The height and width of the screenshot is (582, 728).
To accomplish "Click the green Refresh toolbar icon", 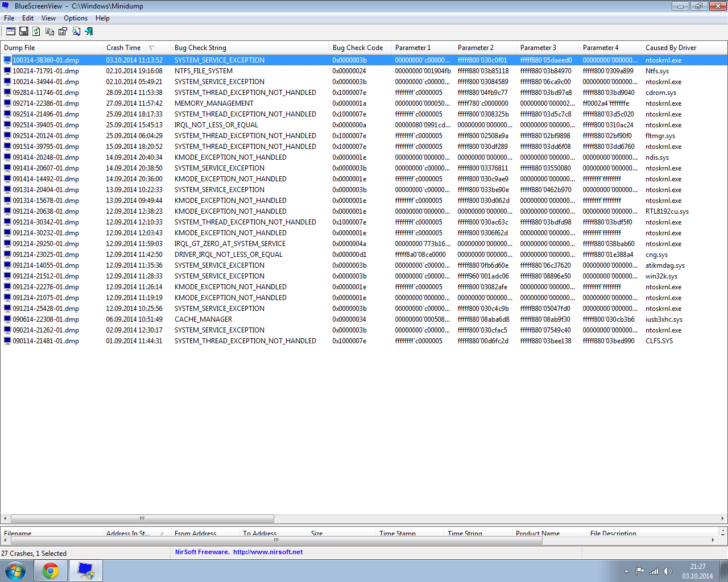I will pyautogui.click(x=36, y=31).
